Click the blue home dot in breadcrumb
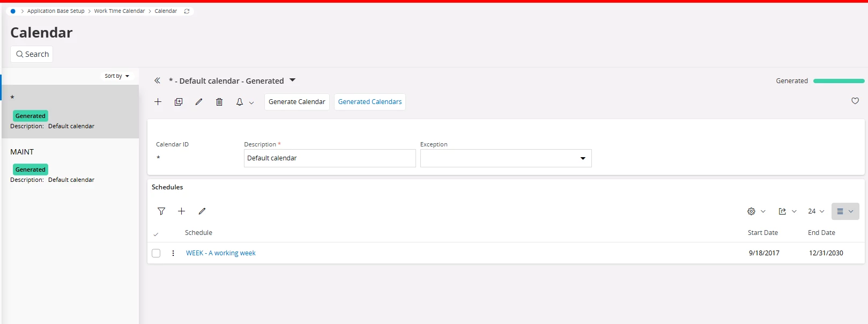The height and width of the screenshot is (324, 868). 13,11
